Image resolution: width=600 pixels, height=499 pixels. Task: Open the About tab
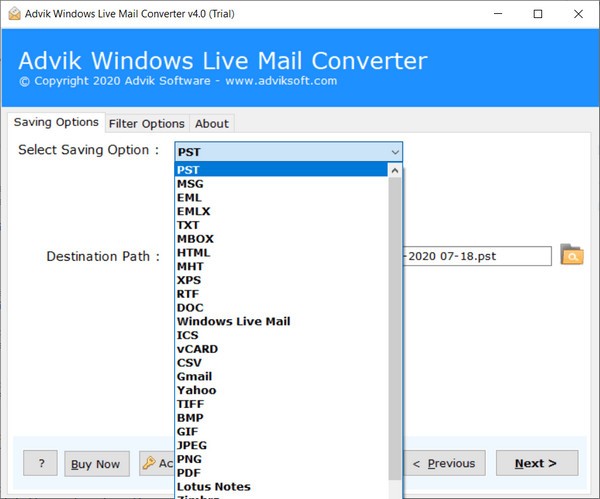click(212, 123)
